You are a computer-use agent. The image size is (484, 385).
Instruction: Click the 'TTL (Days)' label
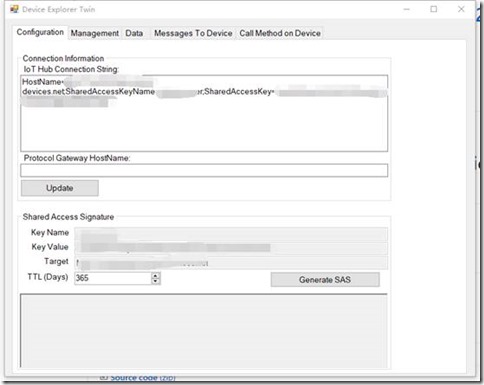point(48,277)
